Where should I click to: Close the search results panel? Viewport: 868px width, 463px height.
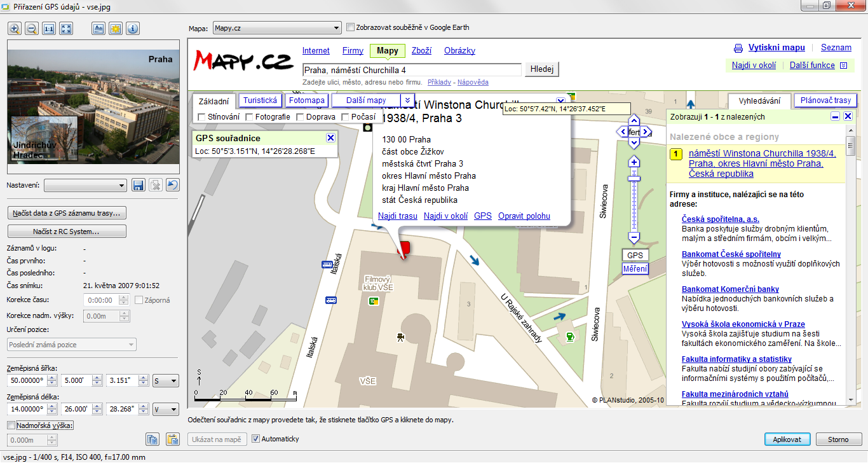848,116
